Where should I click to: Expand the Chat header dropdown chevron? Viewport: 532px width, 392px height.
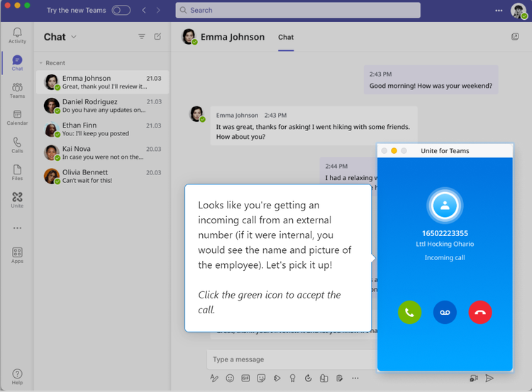click(74, 37)
